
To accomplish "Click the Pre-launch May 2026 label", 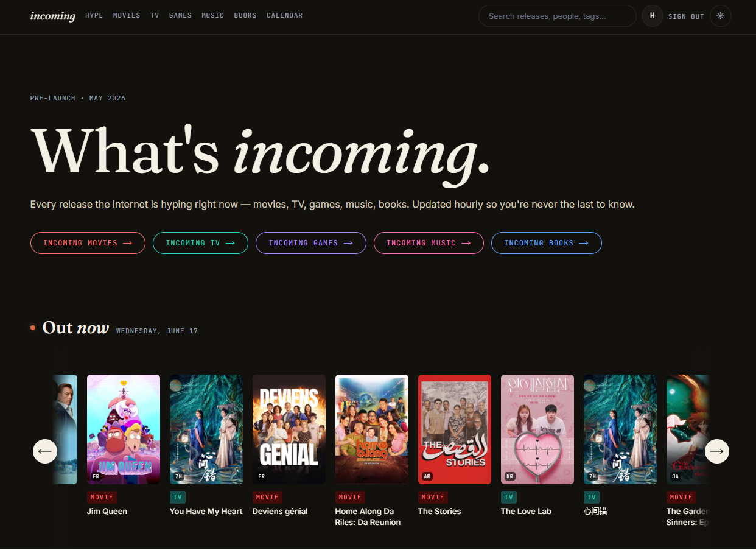I will [x=78, y=98].
